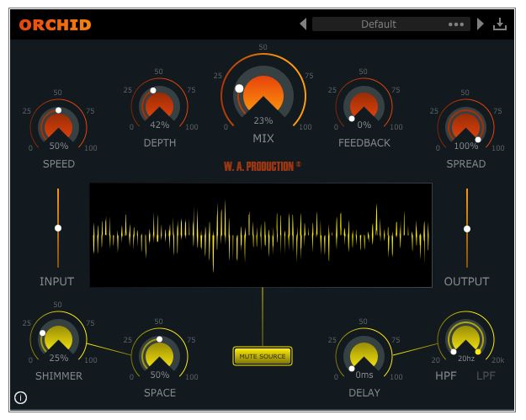Image resolution: width=526 pixels, height=420 pixels.
Task: Click the Shimmer knob
Action: point(59,338)
